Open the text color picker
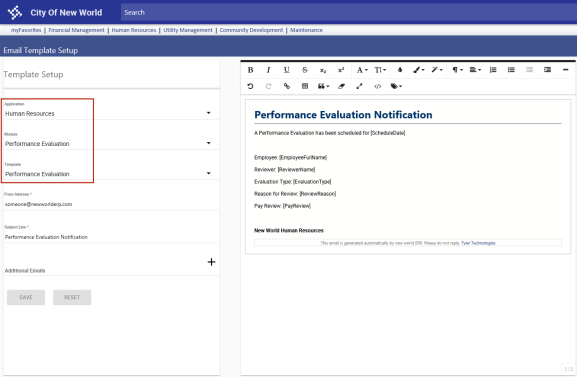577x377 pixels. pyautogui.click(x=400, y=70)
